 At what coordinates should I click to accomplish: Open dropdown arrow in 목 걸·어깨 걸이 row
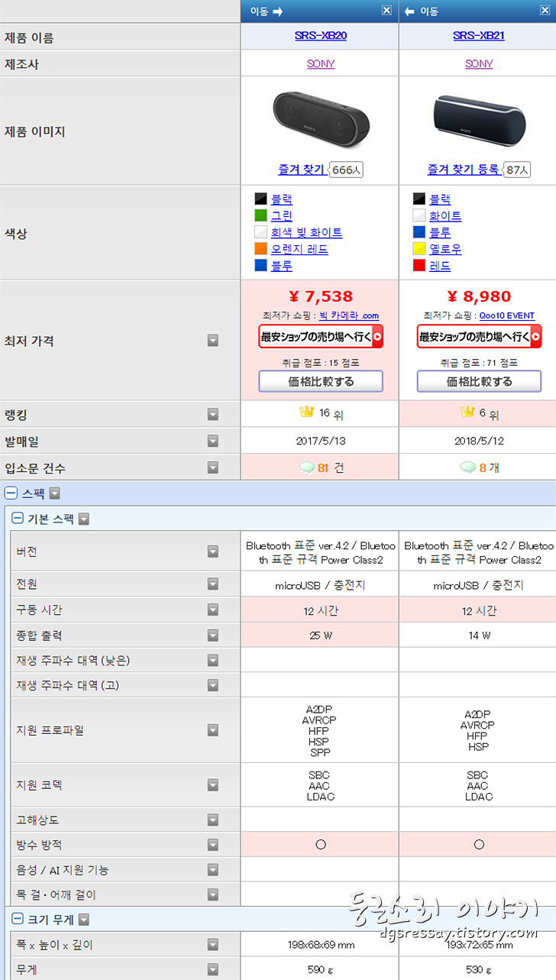[213, 894]
